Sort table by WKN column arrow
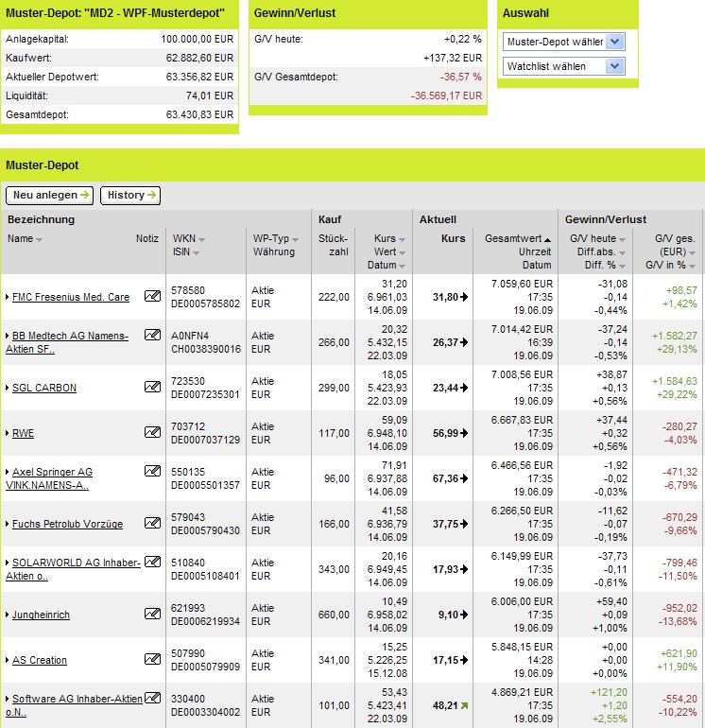The height and width of the screenshot is (728, 705). point(201,239)
